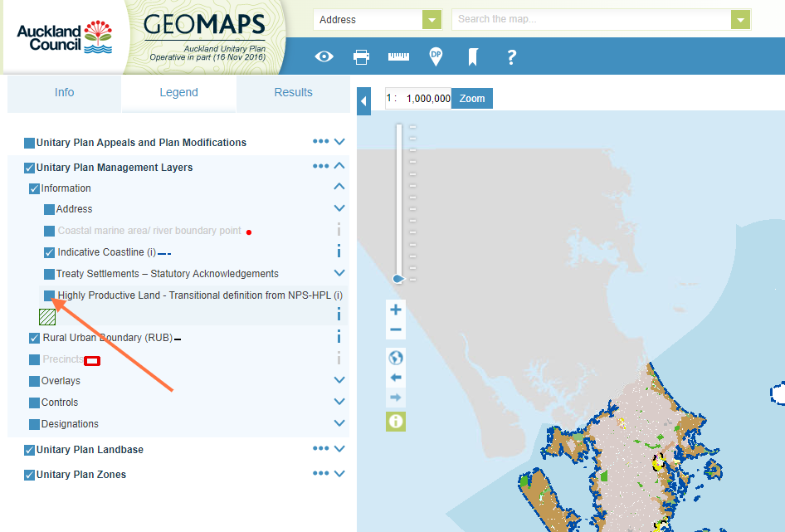Expand Treaty Settlements chevron

(339, 272)
